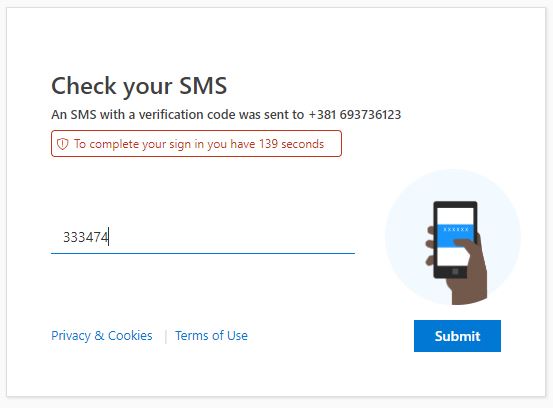This screenshot has width=553, height=408.
Task: Click the blue code band on phone screen
Action: 455,235
